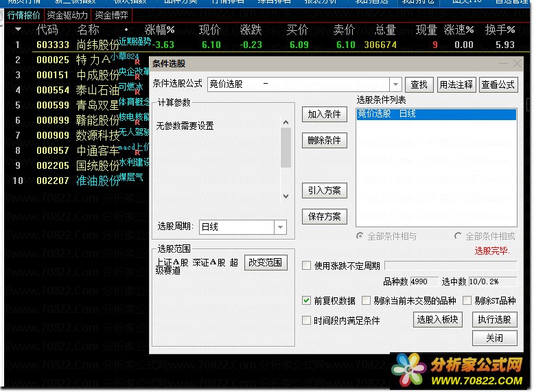Open 用法注释 usage notes
This screenshot has height=392, width=534.
[x=456, y=84]
